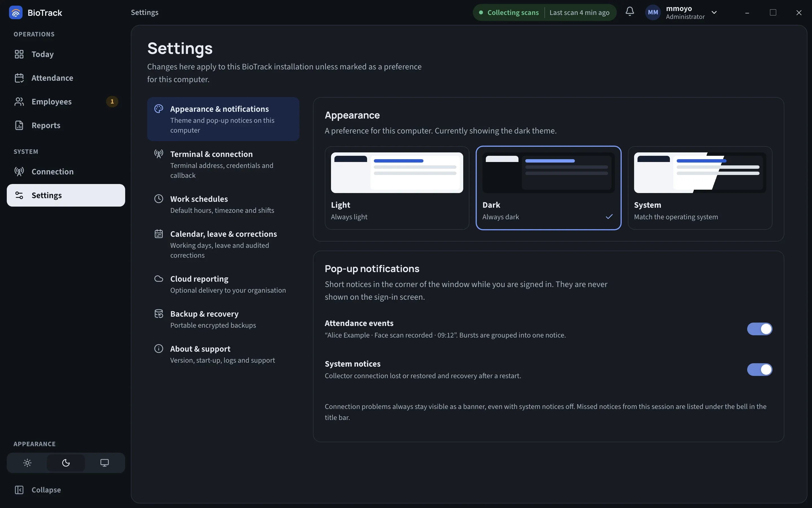The height and width of the screenshot is (508, 812).
Task: Click the Attendance calendar icon in the sidebar
Action: (19, 78)
